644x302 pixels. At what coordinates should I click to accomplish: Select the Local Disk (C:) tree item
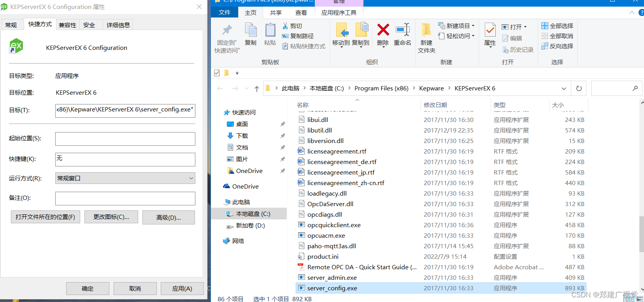(249, 214)
